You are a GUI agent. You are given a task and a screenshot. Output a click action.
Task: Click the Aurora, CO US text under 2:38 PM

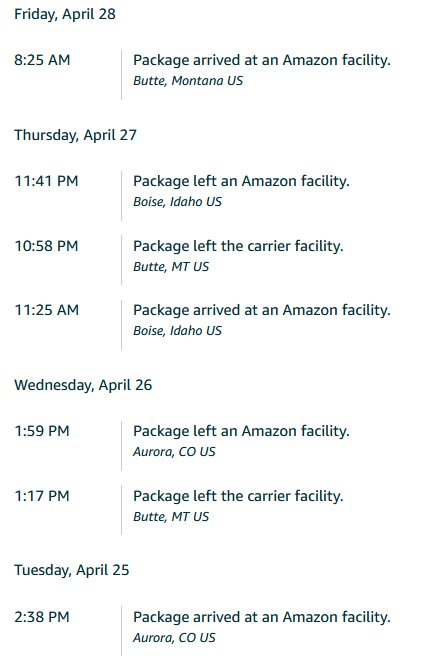click(x=174, y=638)
